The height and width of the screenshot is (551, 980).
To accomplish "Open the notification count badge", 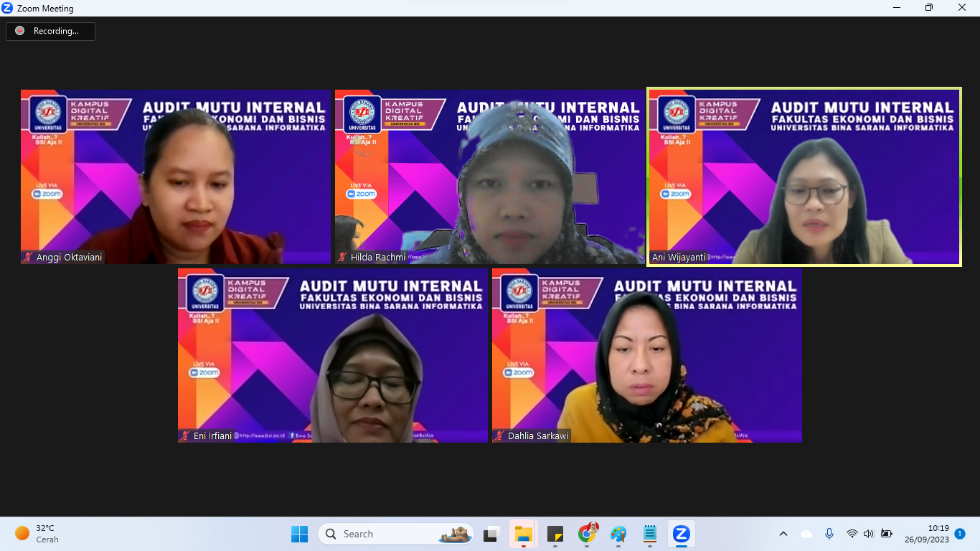I will coord(960,534).
